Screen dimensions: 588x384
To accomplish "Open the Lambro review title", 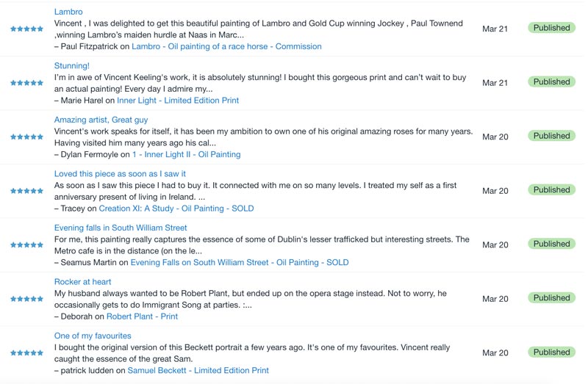I will 68,12.
